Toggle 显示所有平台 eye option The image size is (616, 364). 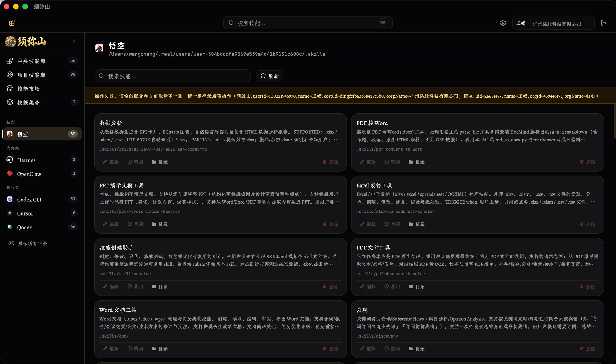(28, 243)
